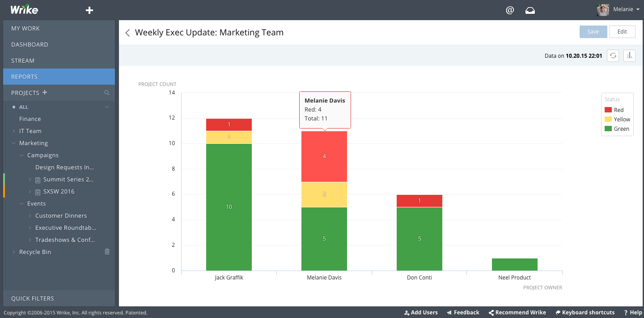Open the Feedback link
This screenshot has width=644, height=318.
click(x=466, y=313)
